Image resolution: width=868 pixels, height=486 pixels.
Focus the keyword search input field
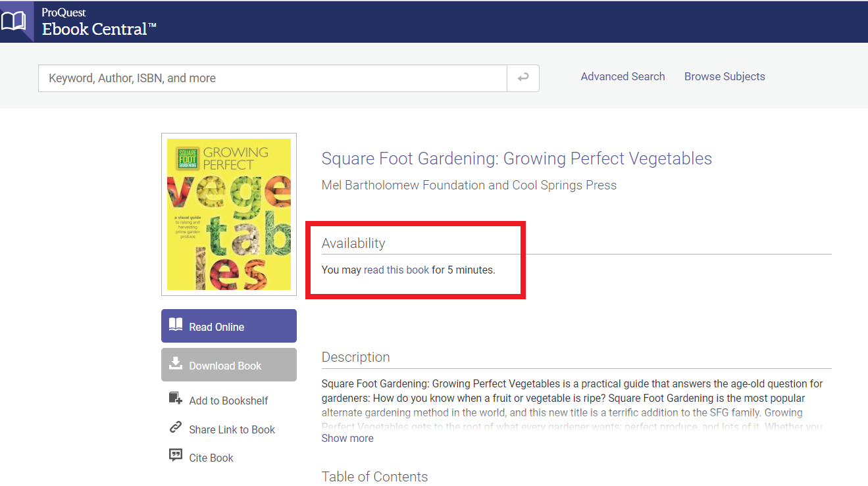272,78
